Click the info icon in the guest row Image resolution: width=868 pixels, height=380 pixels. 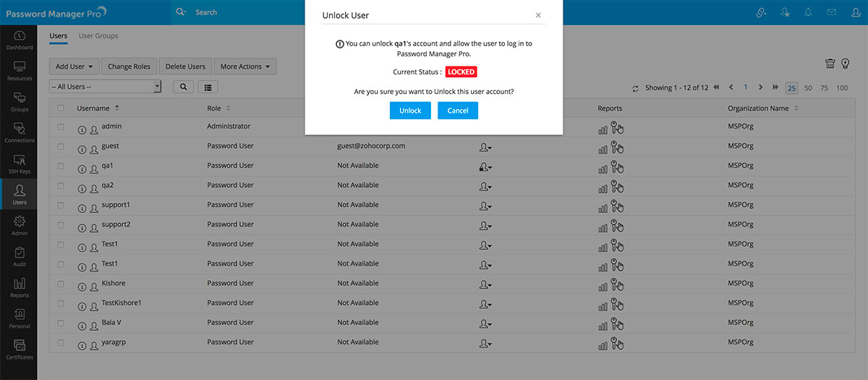pos(82,150)
